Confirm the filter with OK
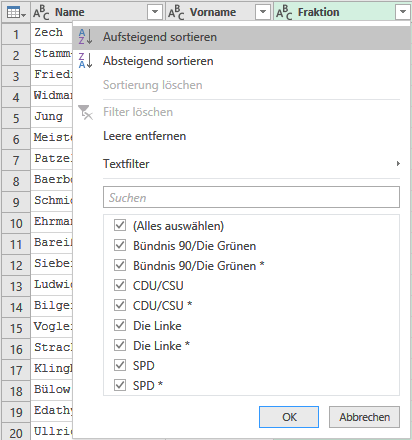412x440 pixels. click(289, 417)
